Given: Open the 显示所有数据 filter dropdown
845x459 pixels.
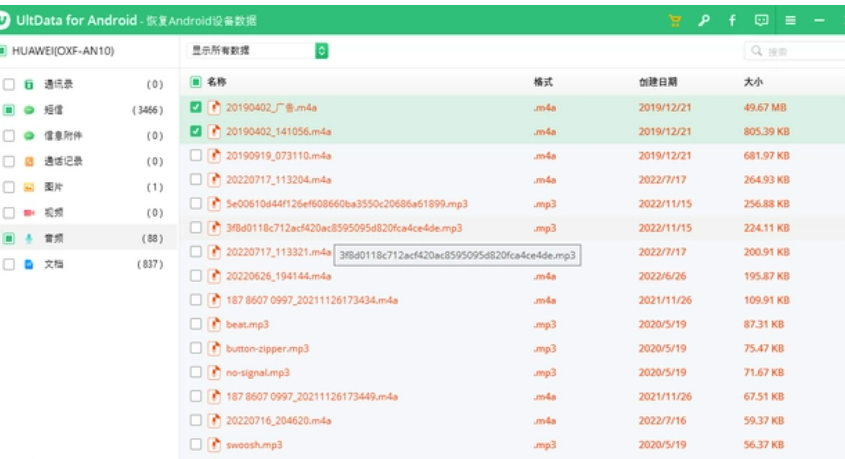Looking at the screenshot, I should coord(250,50).
